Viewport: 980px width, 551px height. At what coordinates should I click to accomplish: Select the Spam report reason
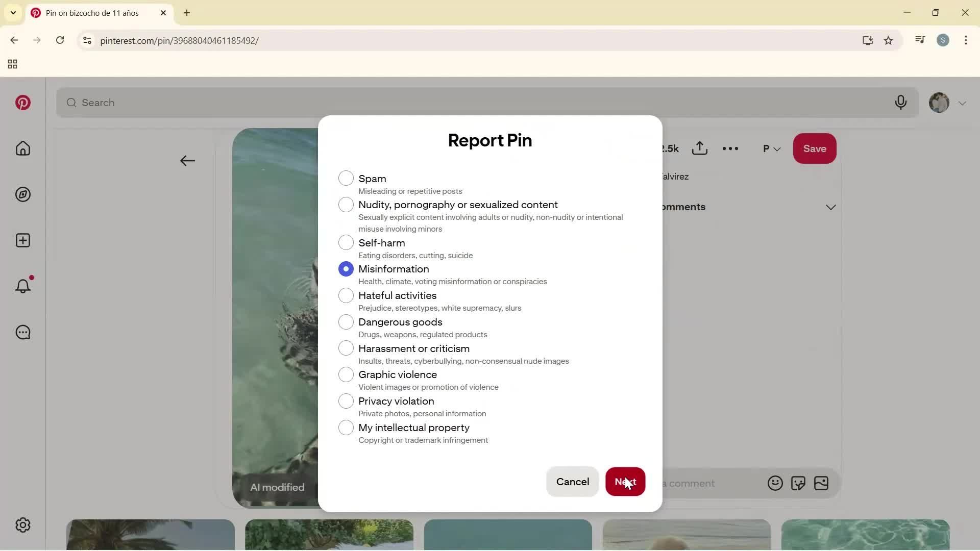[346, 178]
